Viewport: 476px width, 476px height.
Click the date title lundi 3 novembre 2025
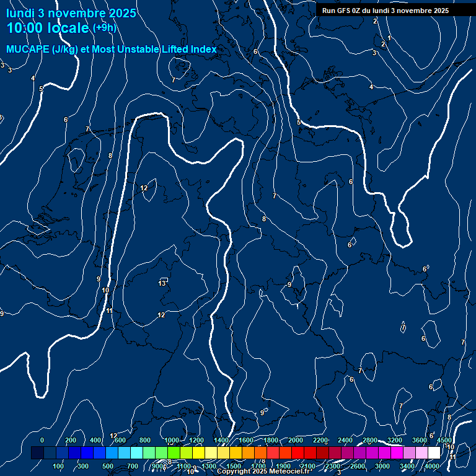[x=71, y=13]
